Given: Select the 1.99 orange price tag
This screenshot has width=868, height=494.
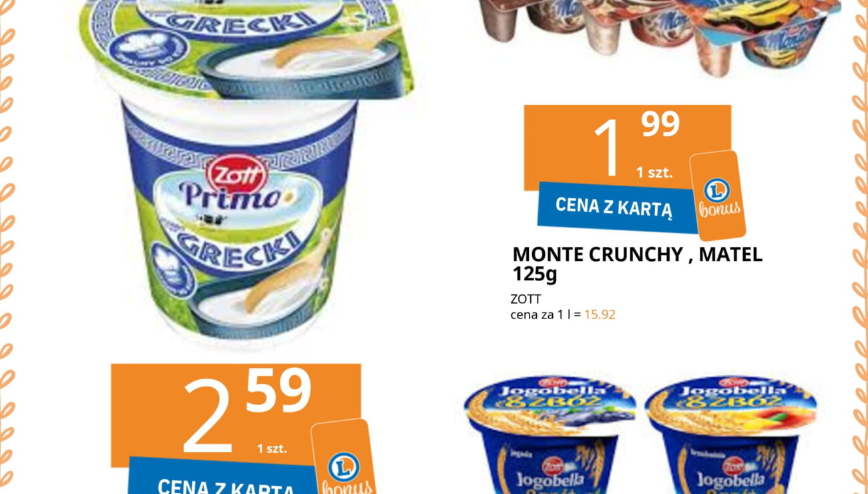Looking at the screenshot, I should pos(628,147).
